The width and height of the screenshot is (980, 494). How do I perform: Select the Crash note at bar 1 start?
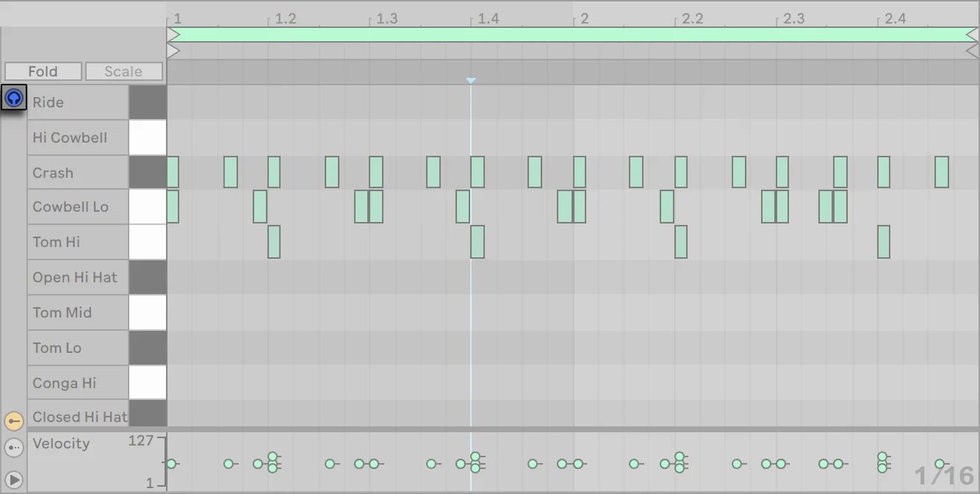point(173,172)
